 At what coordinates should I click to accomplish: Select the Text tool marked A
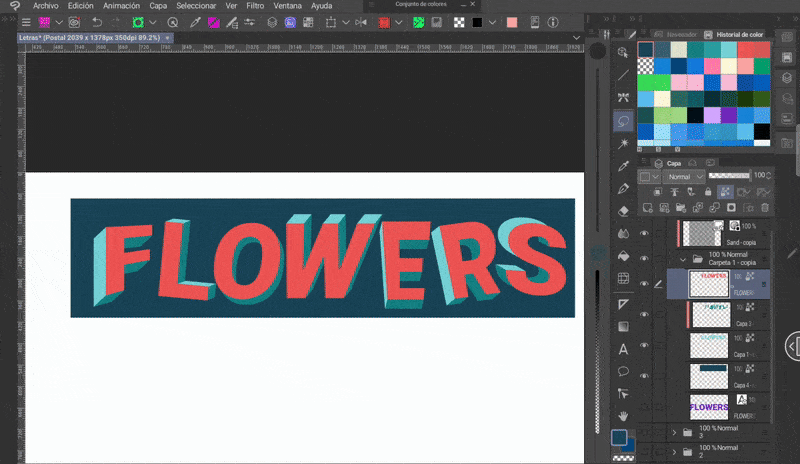(623, 349)
